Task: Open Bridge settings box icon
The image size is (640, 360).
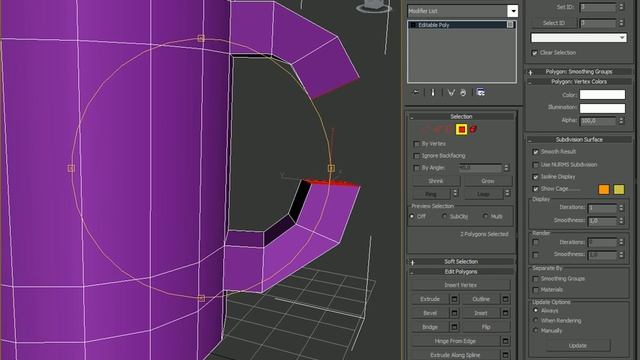Action: click(x=454, y=327)
